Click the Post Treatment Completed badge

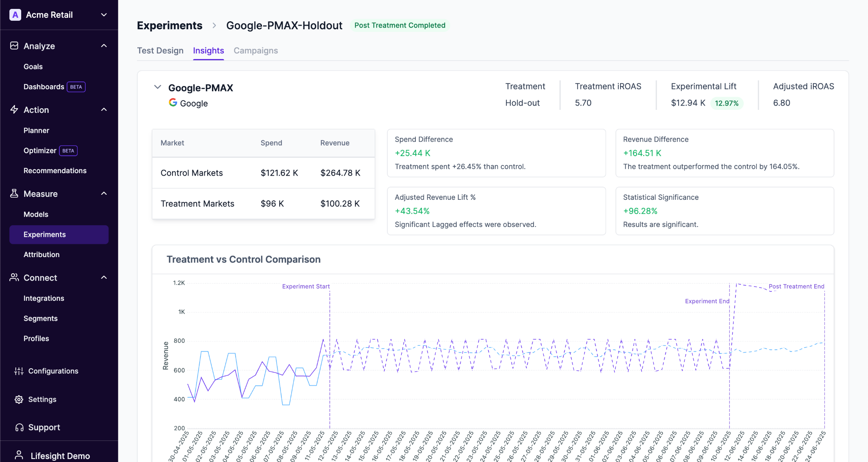pos(400,25)
